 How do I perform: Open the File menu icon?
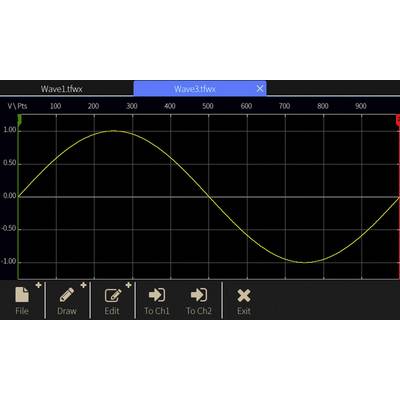coord(22,295)
